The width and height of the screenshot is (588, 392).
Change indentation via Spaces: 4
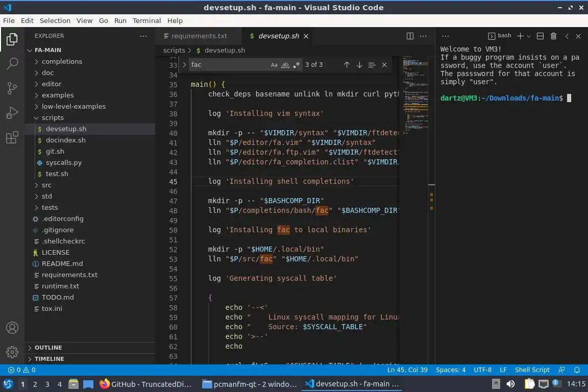pos(450,370)
